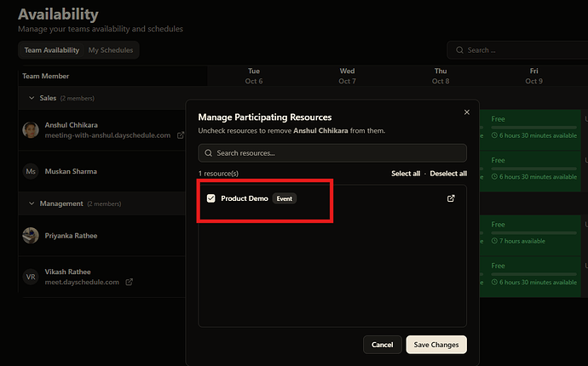
Task: Click Anshul Chhikara's Friday availability progress bar
Action: 534,128
